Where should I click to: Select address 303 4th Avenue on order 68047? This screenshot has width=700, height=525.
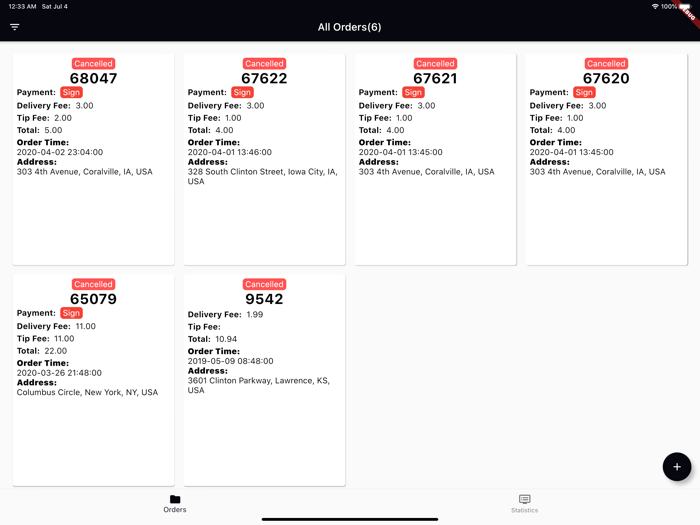[x=84, y=171]
